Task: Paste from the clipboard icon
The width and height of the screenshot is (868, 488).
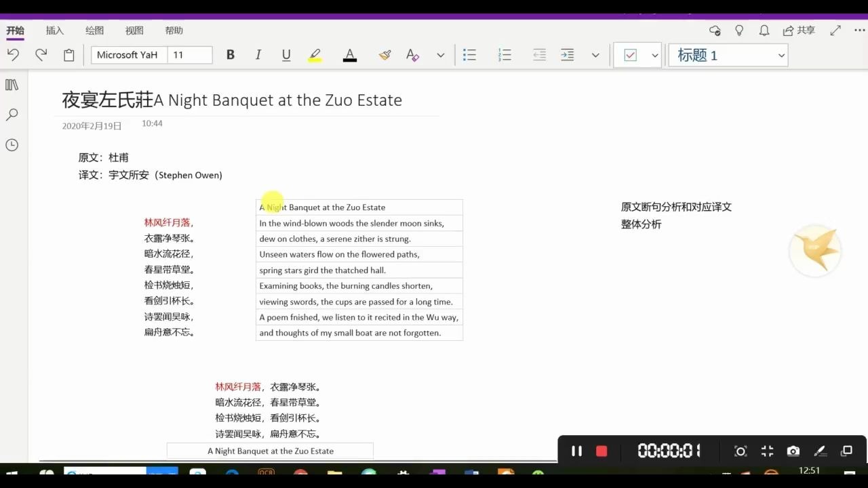Action: click(x=68, y=55)
